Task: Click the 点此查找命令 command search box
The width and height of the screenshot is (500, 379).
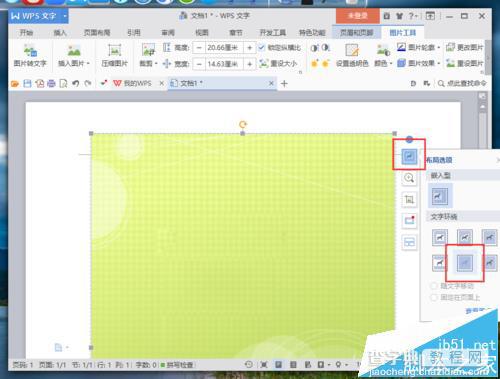Action: point(462,83)
